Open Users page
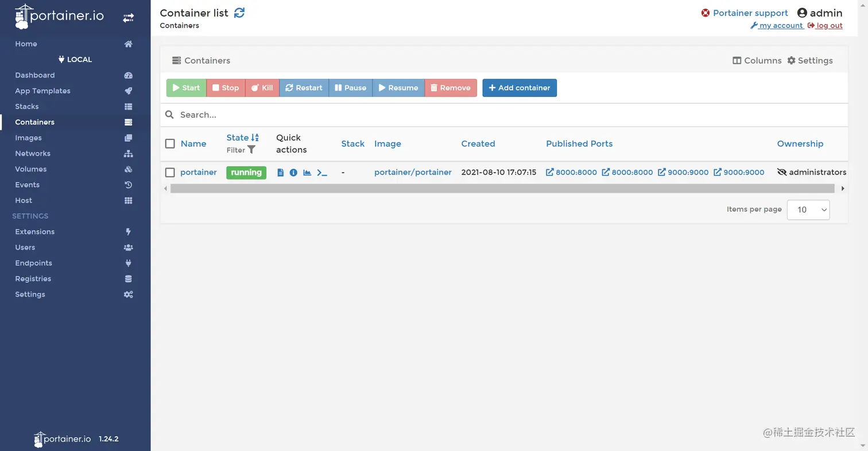The image size is (868, 451). (x=75, y=247)
